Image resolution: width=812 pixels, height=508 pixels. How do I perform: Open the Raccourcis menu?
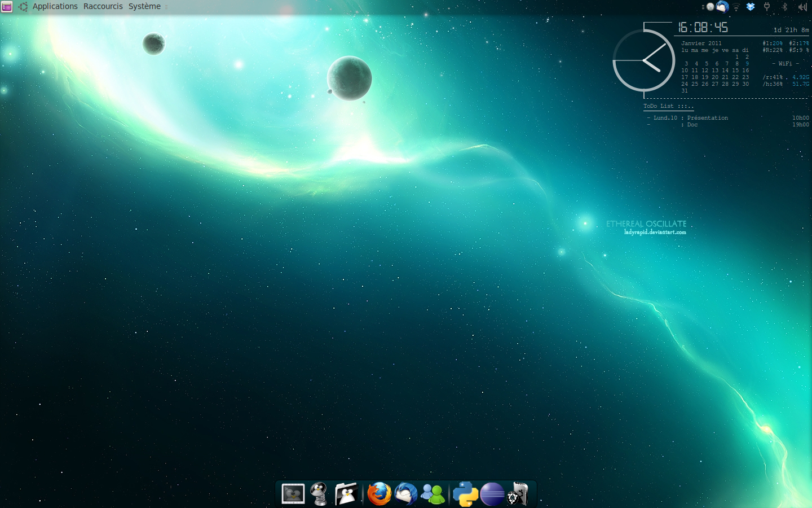point(103,7)
